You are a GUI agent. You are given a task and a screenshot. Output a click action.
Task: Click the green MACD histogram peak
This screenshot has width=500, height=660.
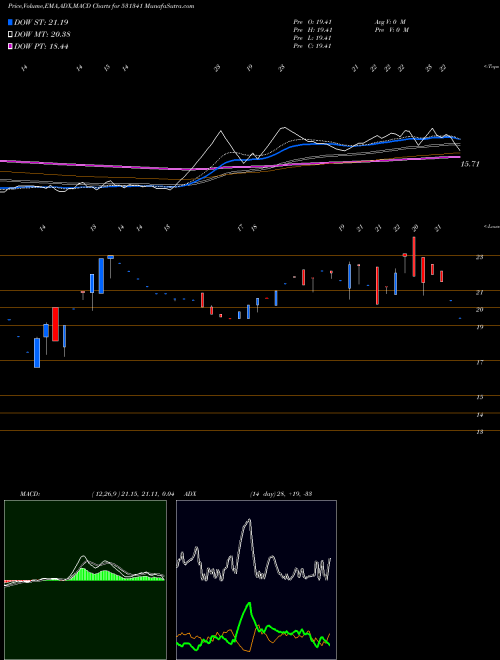tap(83, 574)
